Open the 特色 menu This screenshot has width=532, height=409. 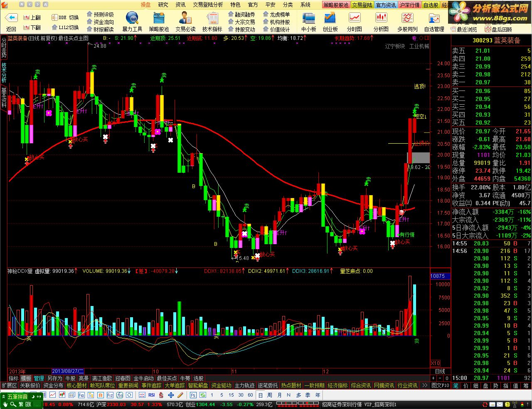(235, 5)
